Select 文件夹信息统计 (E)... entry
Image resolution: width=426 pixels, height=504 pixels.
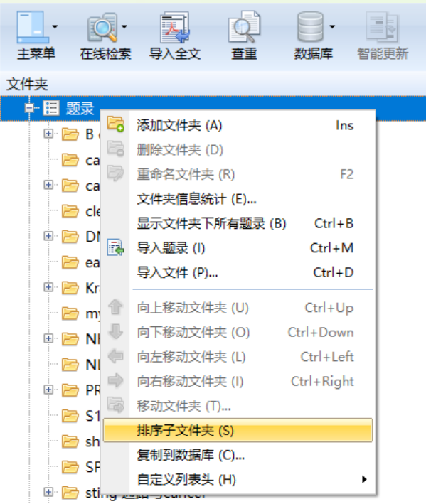tap(238, 199)
